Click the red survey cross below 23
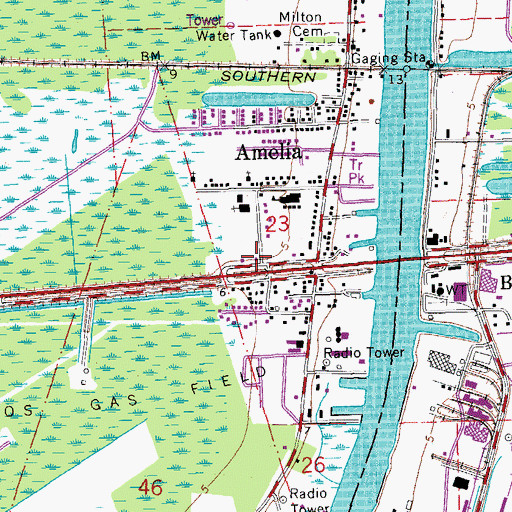This screenshot has width=512, height=512. coord(256,256)
